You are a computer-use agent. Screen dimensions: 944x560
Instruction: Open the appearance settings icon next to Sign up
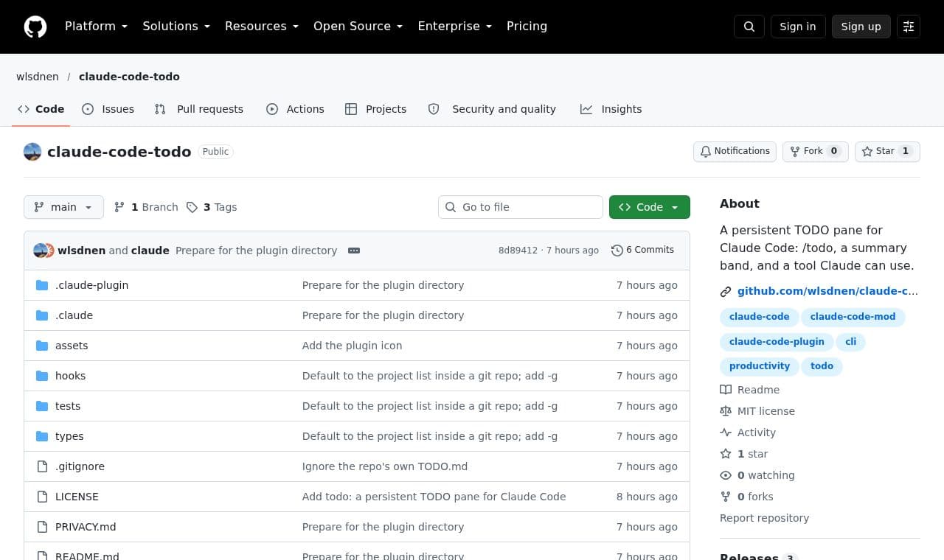[x=909, y=27]
